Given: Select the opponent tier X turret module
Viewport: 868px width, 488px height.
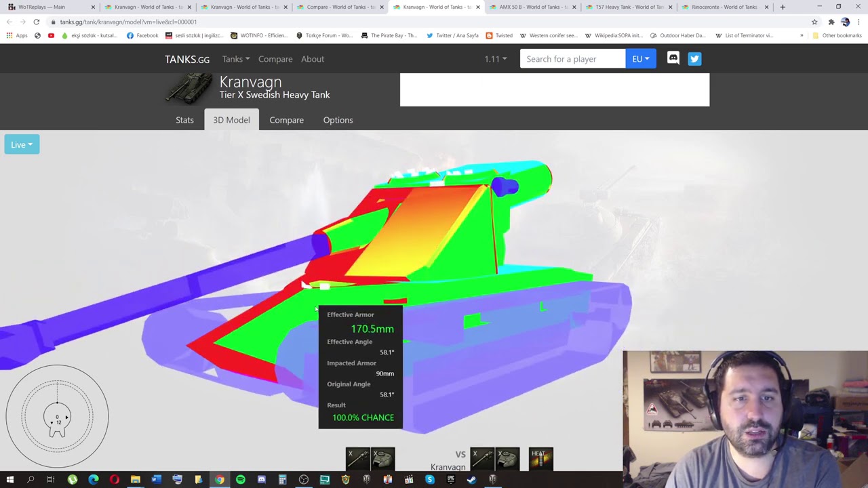Looking at the screenshot, I should pos(507,458).
